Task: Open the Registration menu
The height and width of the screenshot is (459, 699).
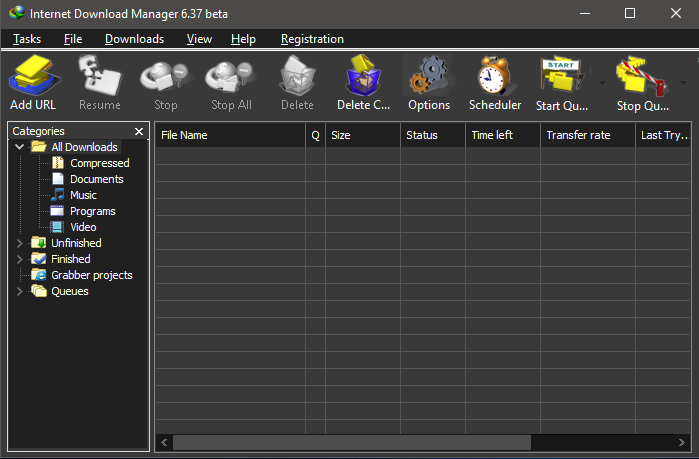Action: pyautogui.click(x=312, y=39)
